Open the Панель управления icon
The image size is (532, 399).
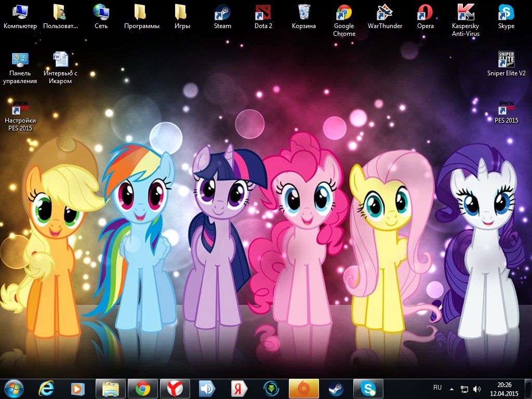point(20,68)
